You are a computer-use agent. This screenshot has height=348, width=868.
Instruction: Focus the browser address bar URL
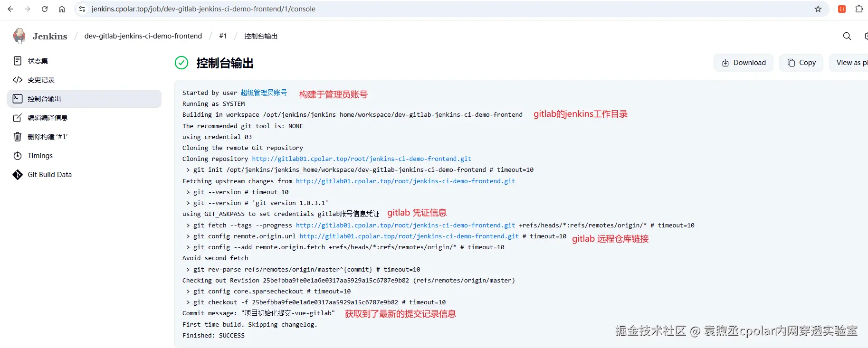point(203,9)
